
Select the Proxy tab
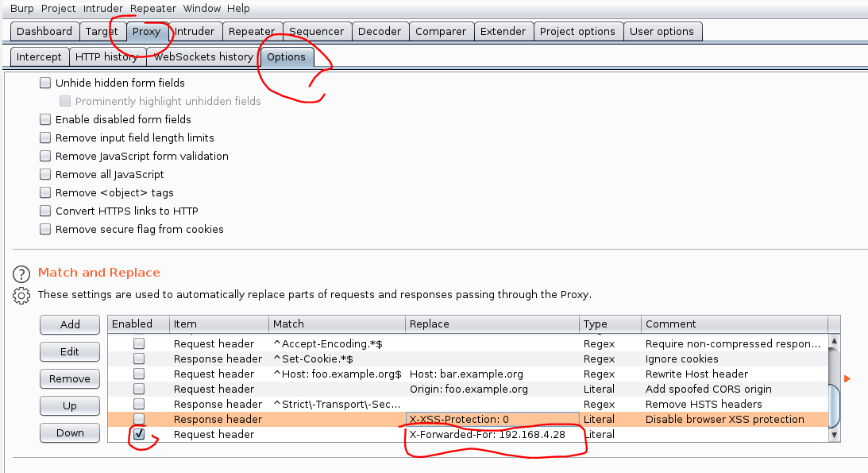click(147, 32)
